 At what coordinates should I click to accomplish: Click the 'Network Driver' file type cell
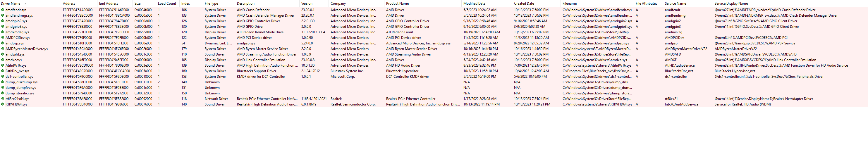216,99
